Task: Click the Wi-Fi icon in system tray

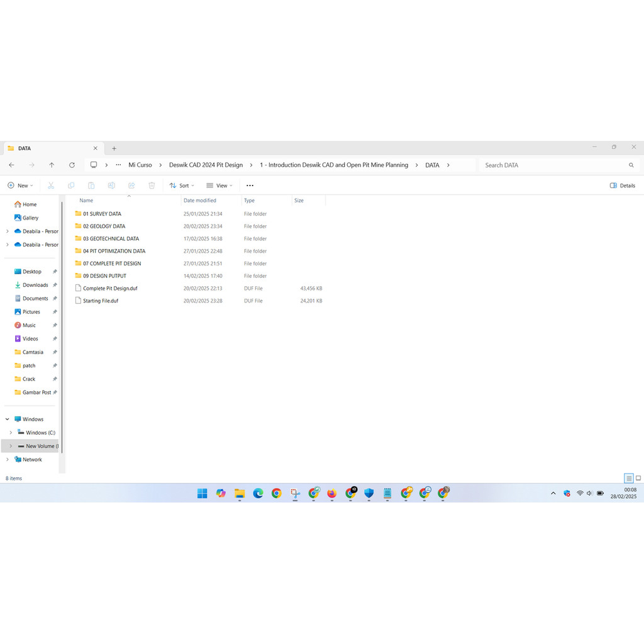Action: point(580,493)
